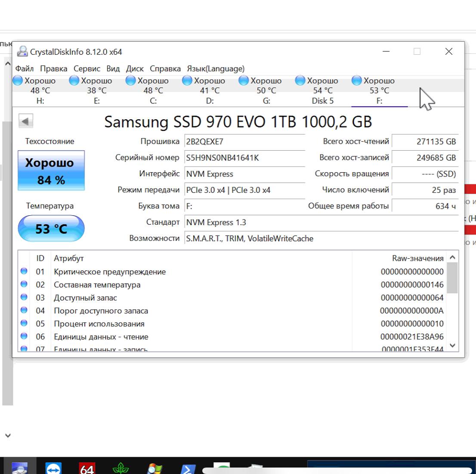Click the Raw-значения column header
The height and width of the screenshot is (474, 476).
click(x=399, y=258)
